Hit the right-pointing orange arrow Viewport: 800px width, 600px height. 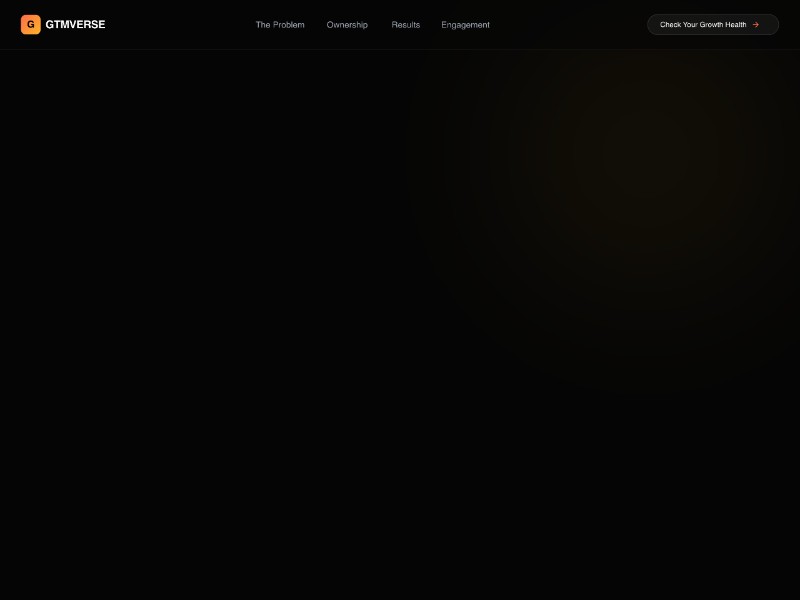[756, 25]
